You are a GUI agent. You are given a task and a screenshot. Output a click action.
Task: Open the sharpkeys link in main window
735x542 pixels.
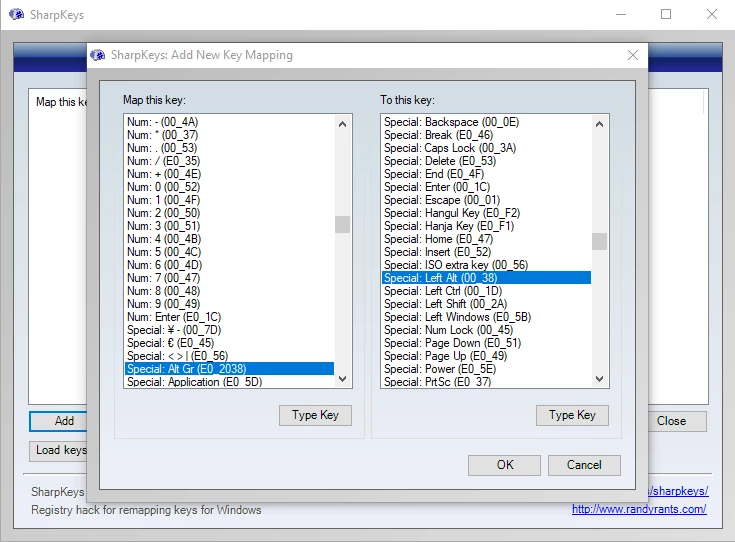coord(679,491)
